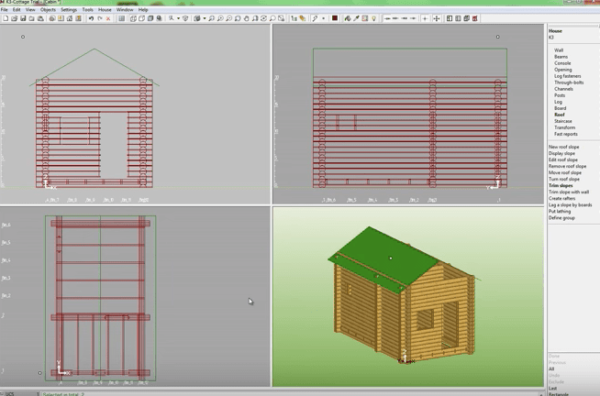Screen dimensions: 600x396
Task: Click the crosshair plus icon
Action: click(x=425, y=18)
